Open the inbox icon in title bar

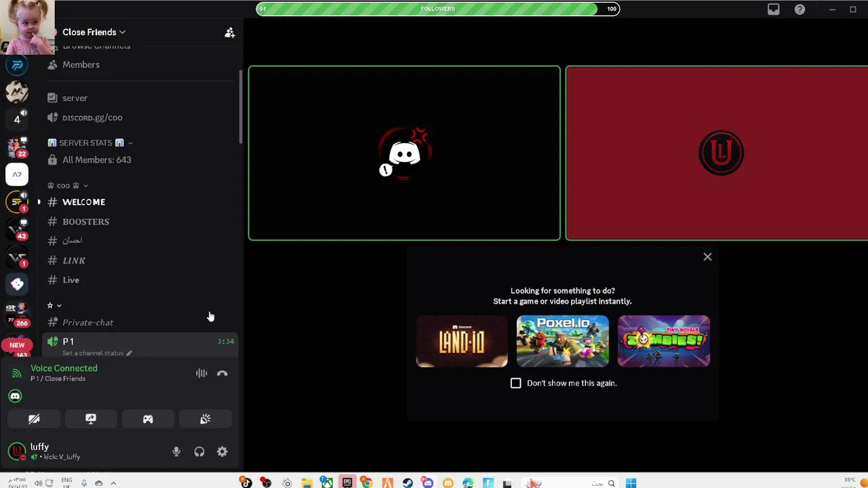click(774, 9)
